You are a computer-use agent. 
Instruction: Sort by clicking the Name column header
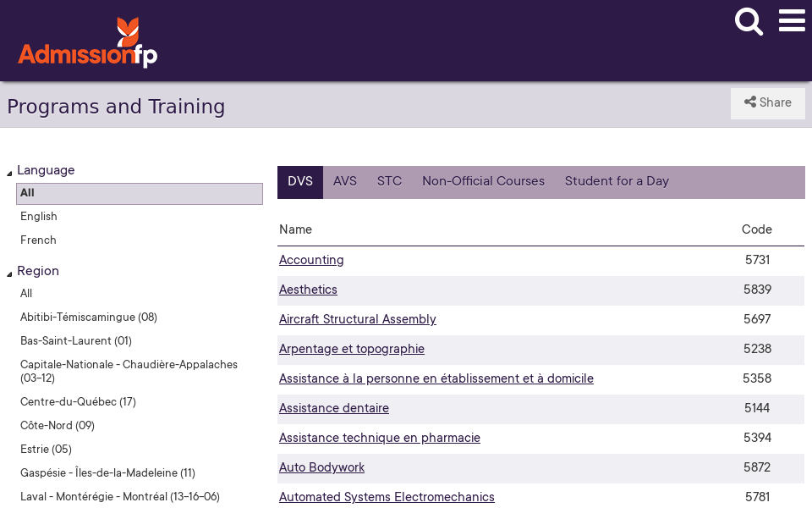[294, 229]
